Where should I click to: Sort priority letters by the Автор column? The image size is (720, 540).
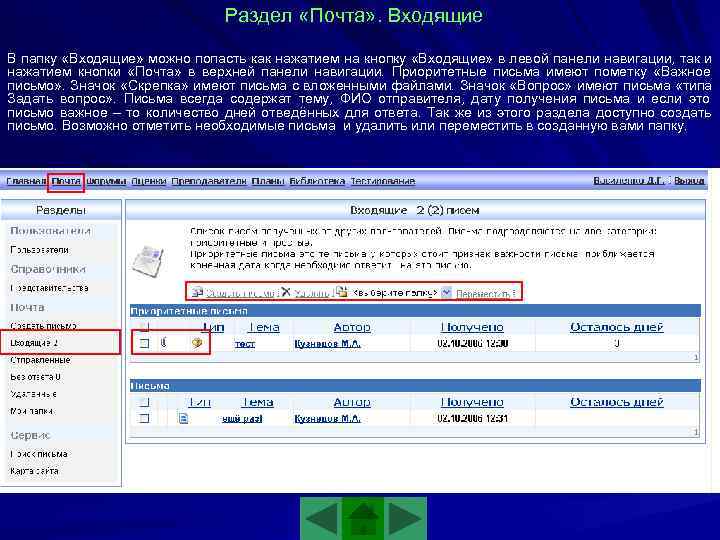pos(352,327)
